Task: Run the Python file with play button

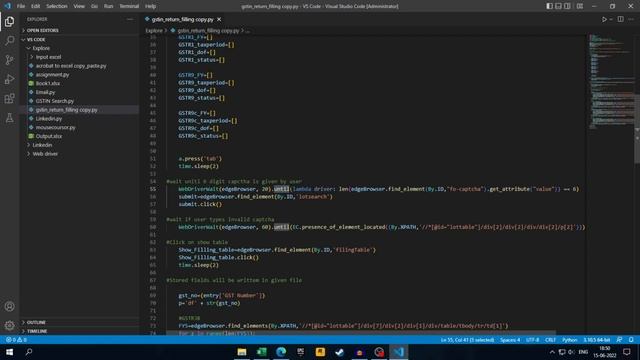Action: coord(604,19)
